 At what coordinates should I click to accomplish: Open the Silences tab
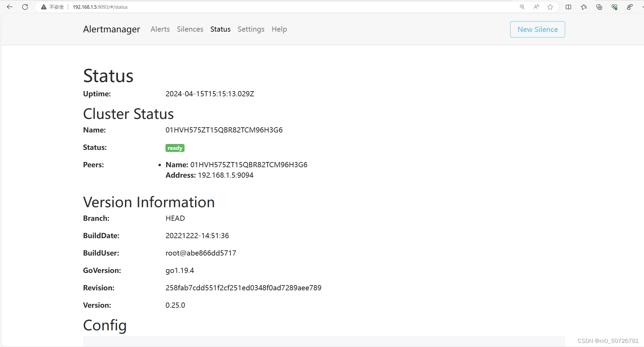click(x=190, y=29)
